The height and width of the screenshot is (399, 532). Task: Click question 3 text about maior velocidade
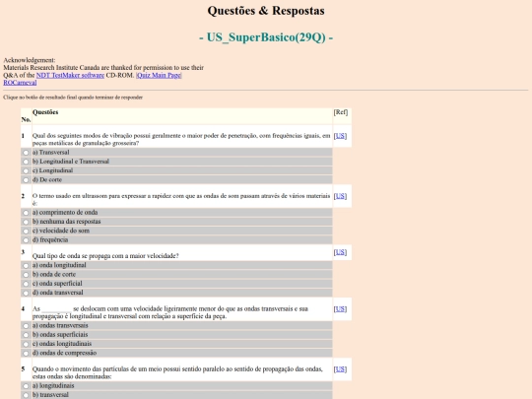tap(105, 256)
